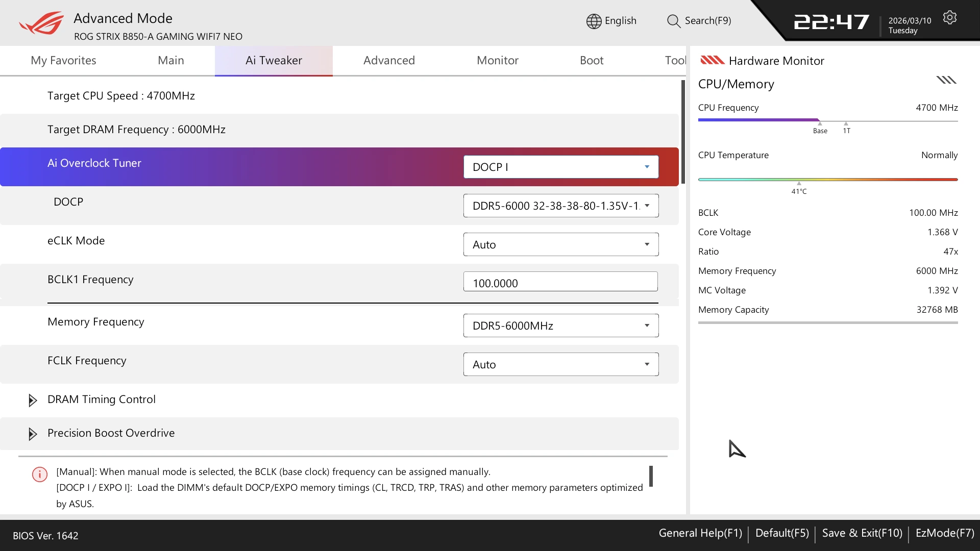Click EzMode(F7) button
This screenshot has width=980, height=551.
[x=944, y=533]
